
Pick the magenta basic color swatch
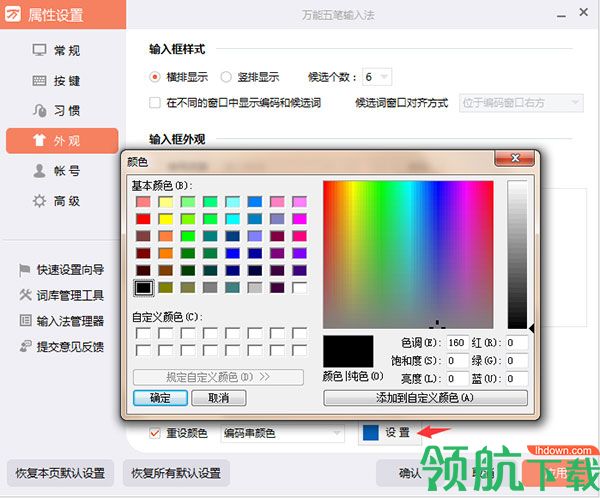tap(300, 219)
